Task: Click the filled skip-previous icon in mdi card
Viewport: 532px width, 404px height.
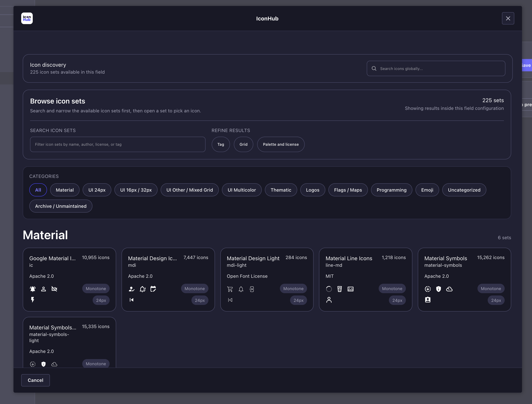Action: pyautogui.click(x=132, y=300)
